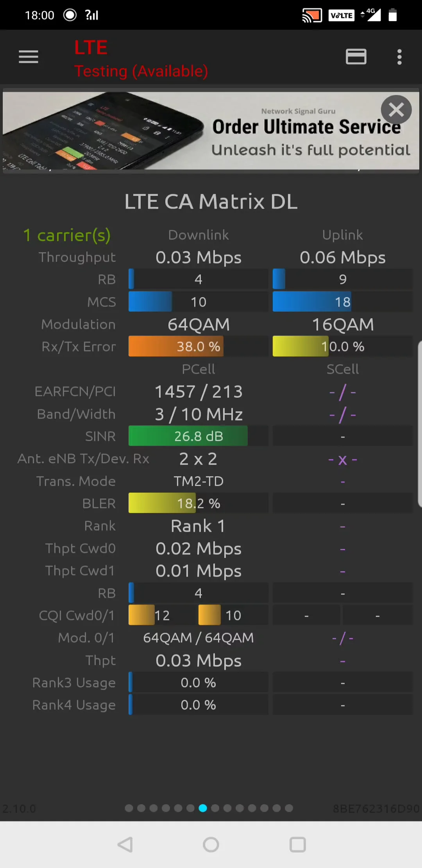Close the Order Ultimate Service ad

pyautogui.click(x=396, y=110)
